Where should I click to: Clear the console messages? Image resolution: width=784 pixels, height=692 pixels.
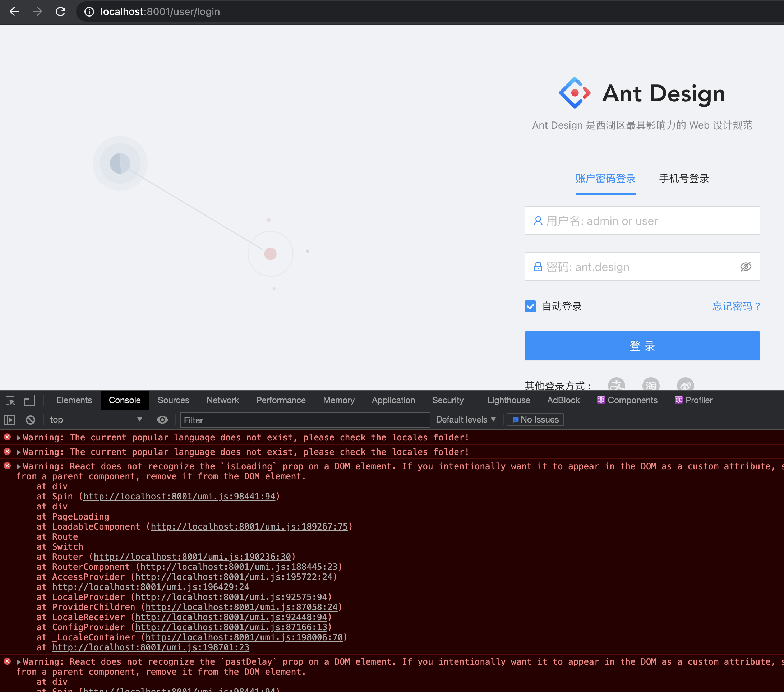click(x=30, y=420)
